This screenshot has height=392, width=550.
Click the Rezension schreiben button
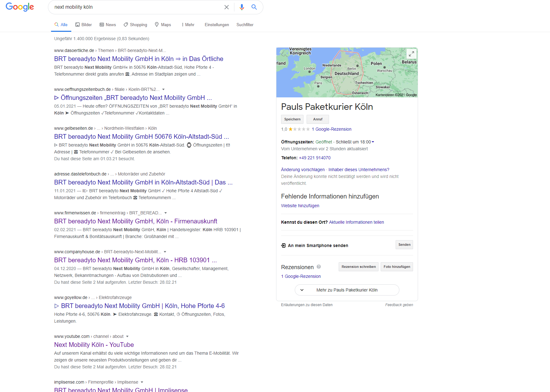click(x=358, y=267)
